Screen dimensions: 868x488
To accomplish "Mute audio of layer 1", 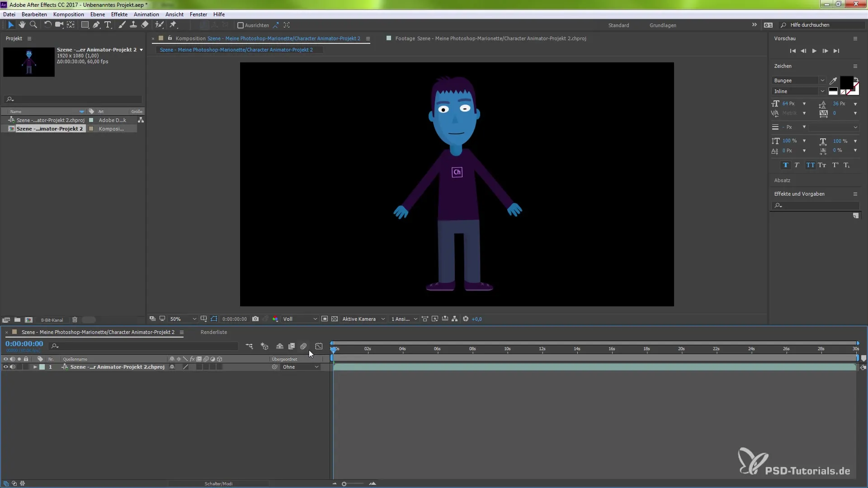I will [x=13, y=367].
